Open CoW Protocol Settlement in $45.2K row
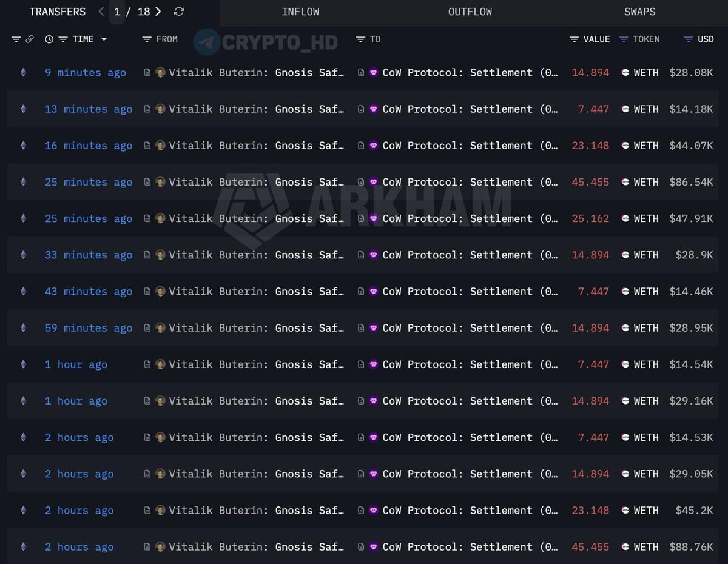The width and height of the screenshot is (728, 564). point(470,510)
